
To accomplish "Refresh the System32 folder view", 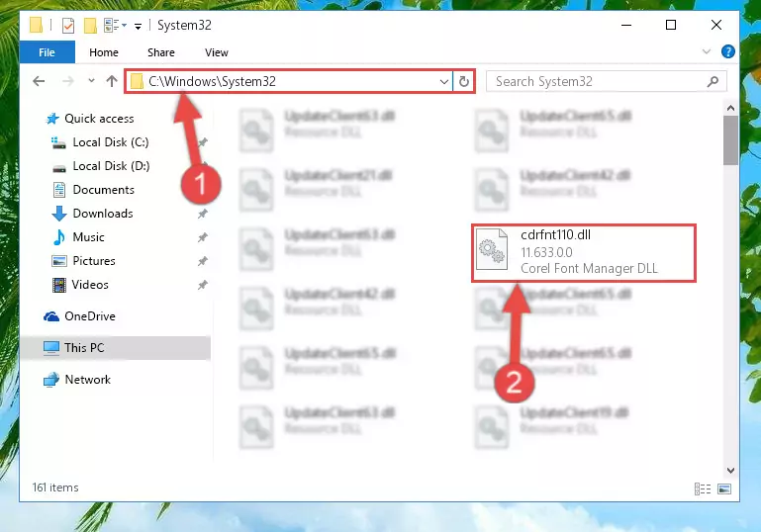I will [x=463, y=81].
